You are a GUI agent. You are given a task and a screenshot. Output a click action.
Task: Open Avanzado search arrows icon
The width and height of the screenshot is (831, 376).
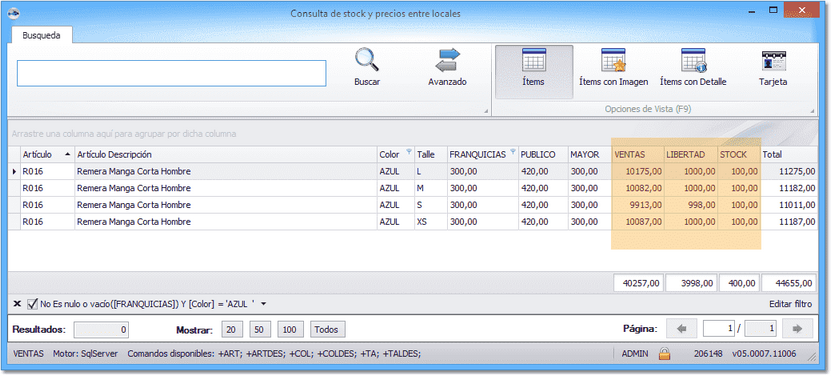pos(447,59)
